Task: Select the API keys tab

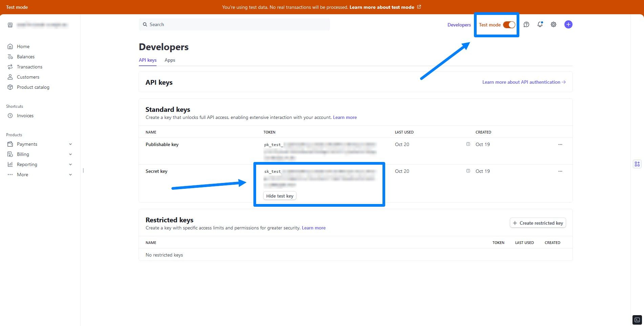Action: [x=148, y=60]
